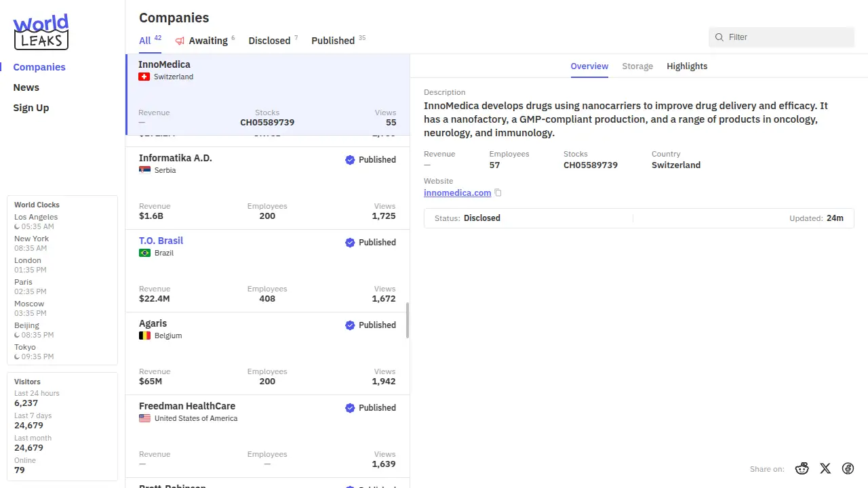Viewport: 868px width, 488px height.
Task: Click the Published checkmark on Agaris
Action: (x=350, y=325)
